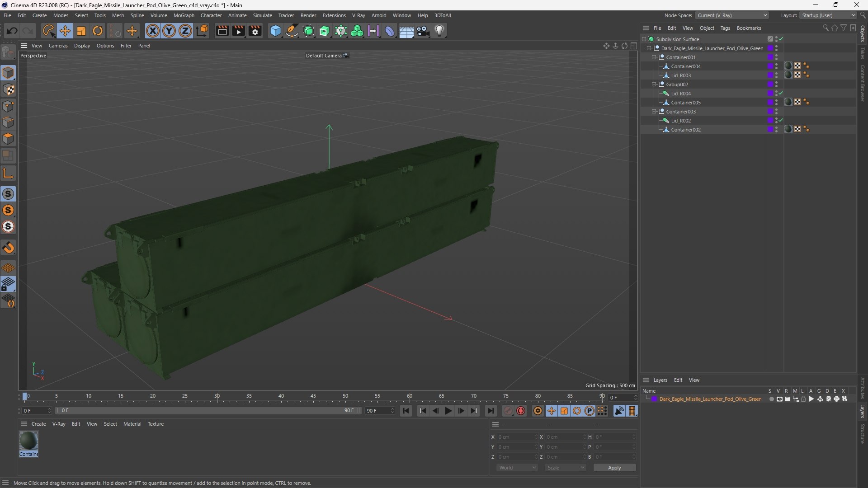The height and width of the screenshot is (488, 868).
Task: Toggle layer solo dot for Dark_Eagle layer
Action: pos(771,399)
